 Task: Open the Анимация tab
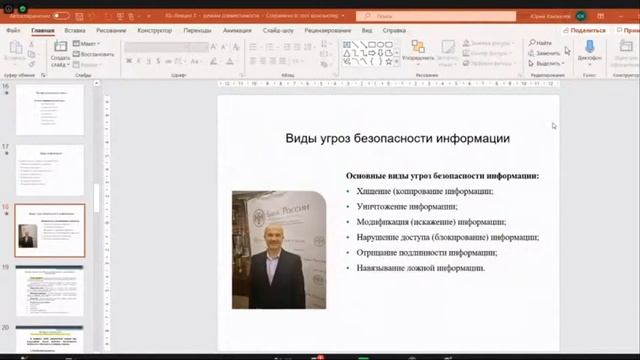coord(237,31)
